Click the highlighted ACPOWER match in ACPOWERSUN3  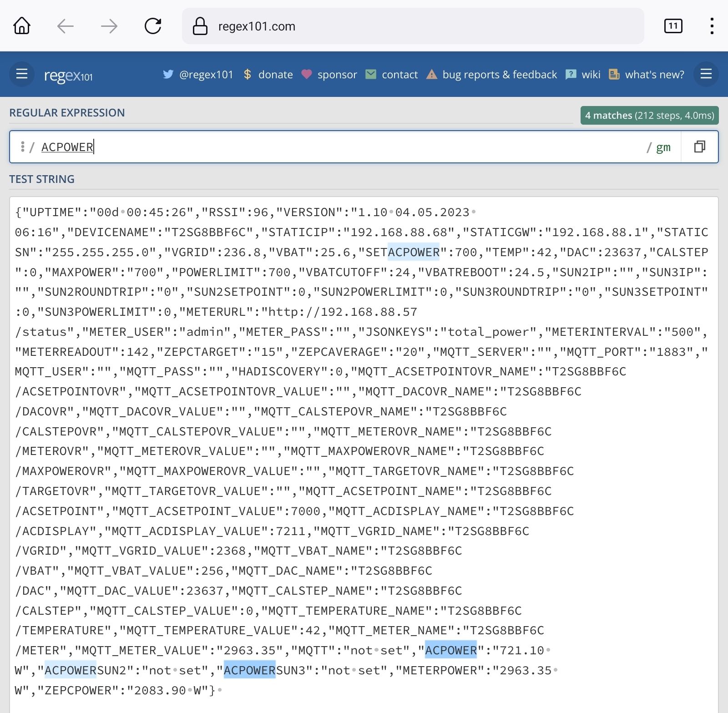point(250,671)
